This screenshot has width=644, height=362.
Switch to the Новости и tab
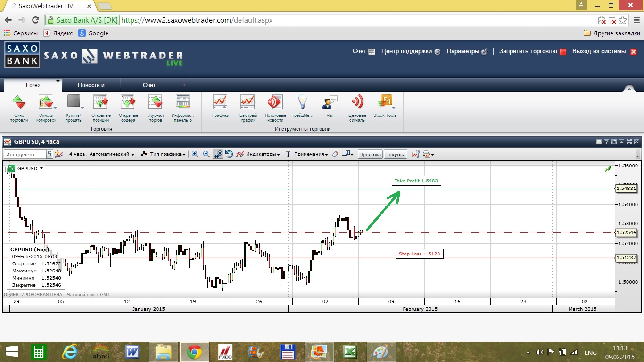(91, 85)
